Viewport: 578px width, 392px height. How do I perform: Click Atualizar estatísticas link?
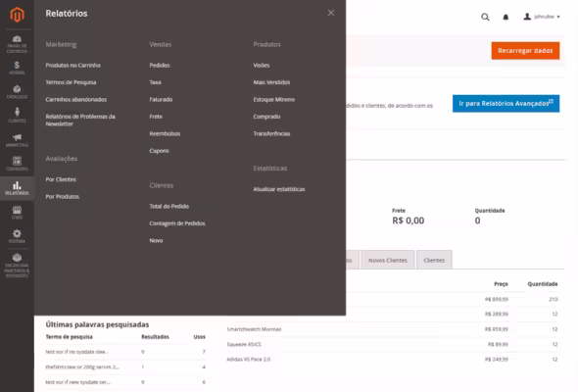279,189
